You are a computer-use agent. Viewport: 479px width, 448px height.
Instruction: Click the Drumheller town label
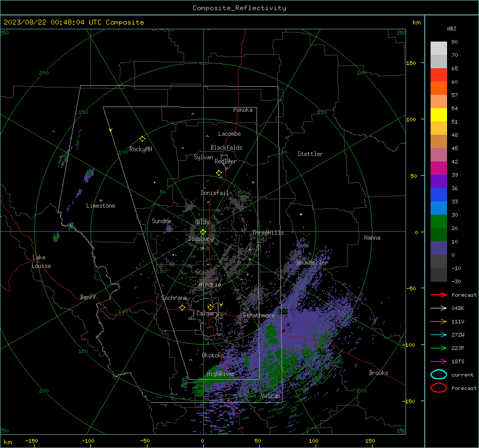pyautogui.click(x=312, y=263)
